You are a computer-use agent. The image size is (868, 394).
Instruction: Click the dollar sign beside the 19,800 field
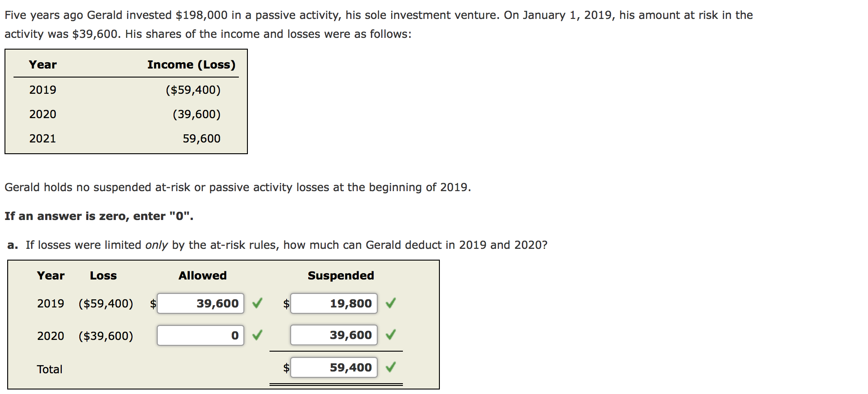click(x=286, y=304)
